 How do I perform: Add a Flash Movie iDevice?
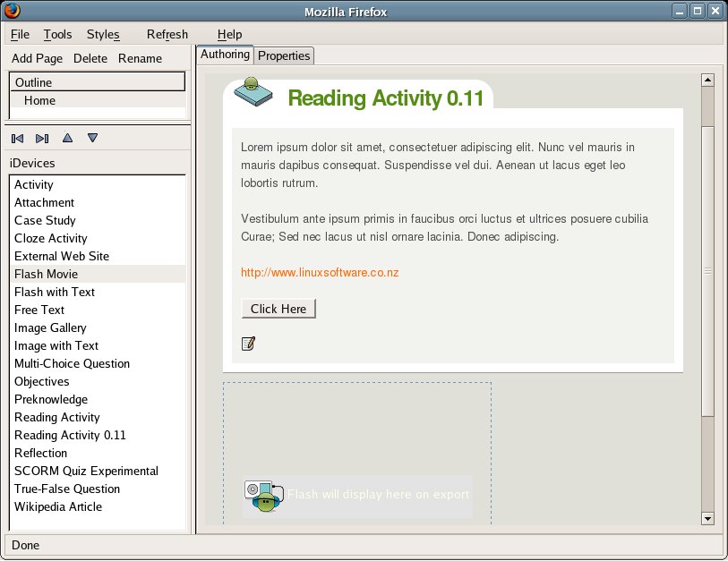[x=97, y=274]
